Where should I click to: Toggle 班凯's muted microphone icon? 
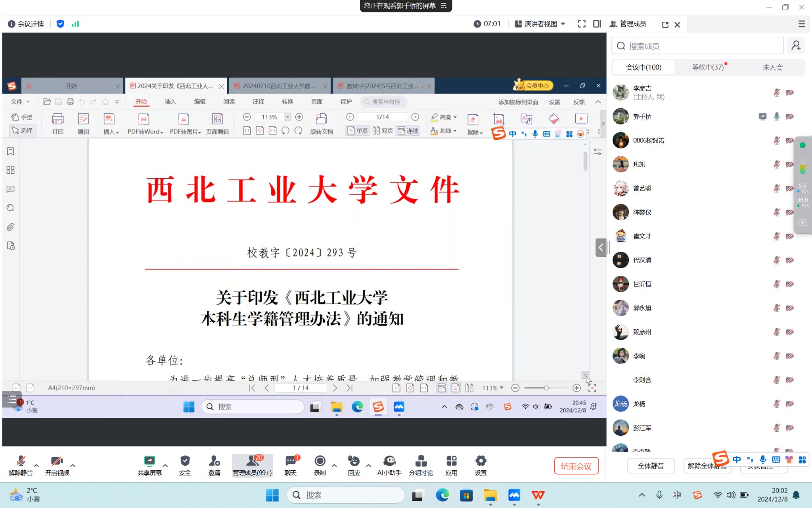click(776, 164)
